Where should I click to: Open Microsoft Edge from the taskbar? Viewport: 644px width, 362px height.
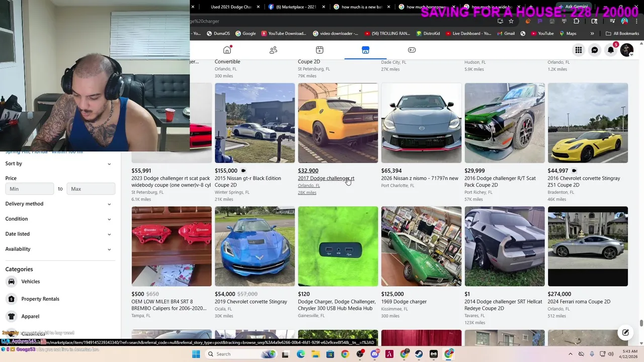pos(301,354)
